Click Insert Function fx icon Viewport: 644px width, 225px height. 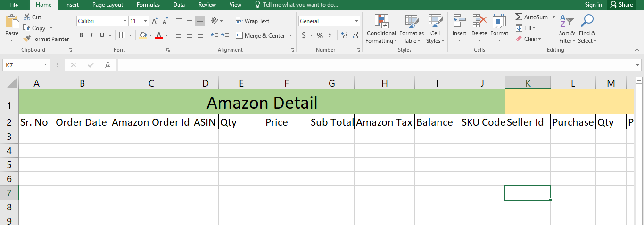107,65
